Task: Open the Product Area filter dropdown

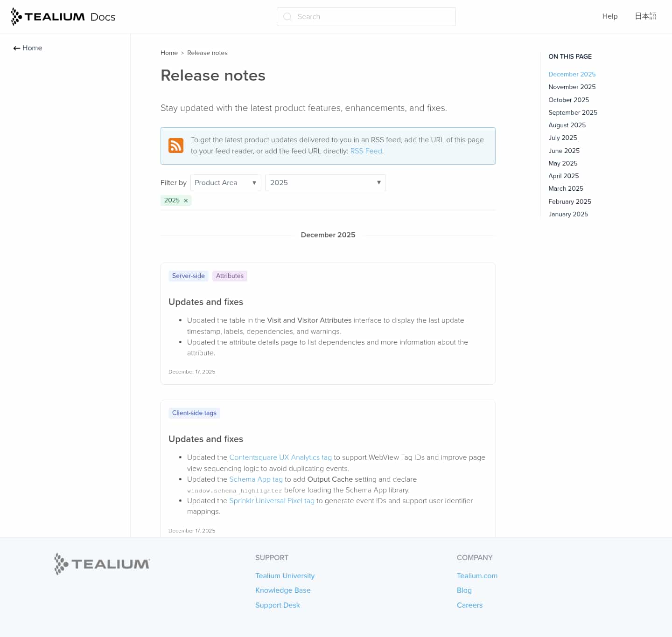Action: [x=225, y=183]
